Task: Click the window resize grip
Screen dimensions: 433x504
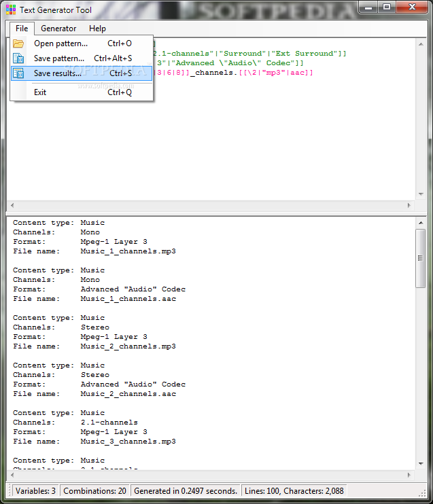Action: [422, 493]
